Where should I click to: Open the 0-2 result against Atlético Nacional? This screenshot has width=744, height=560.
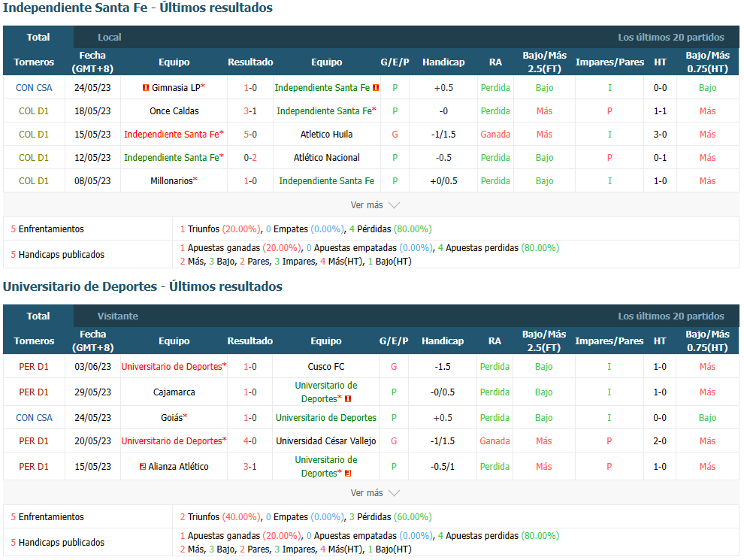[x=250, y=158]
